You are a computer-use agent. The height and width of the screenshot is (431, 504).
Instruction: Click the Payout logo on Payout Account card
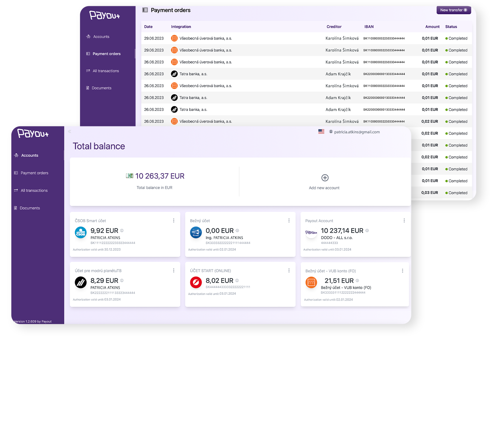(x=311, y=233)
